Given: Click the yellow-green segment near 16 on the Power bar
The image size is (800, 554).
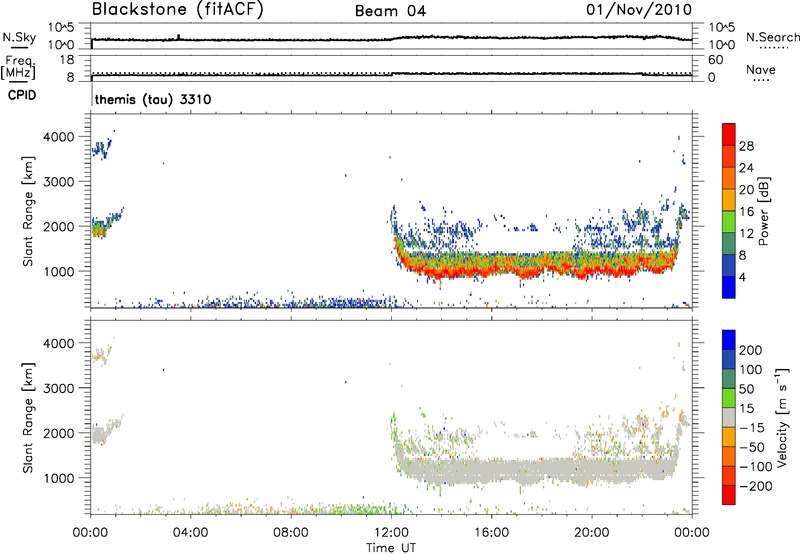Looking at the screenshot, I should tap(729, 222).
